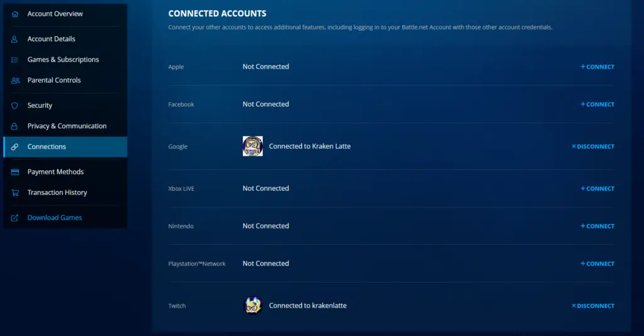This screenshot has height=336, width=644.
Task: Click the list icon beside Games & Subscriptions
Action: [x=15, y=60]
